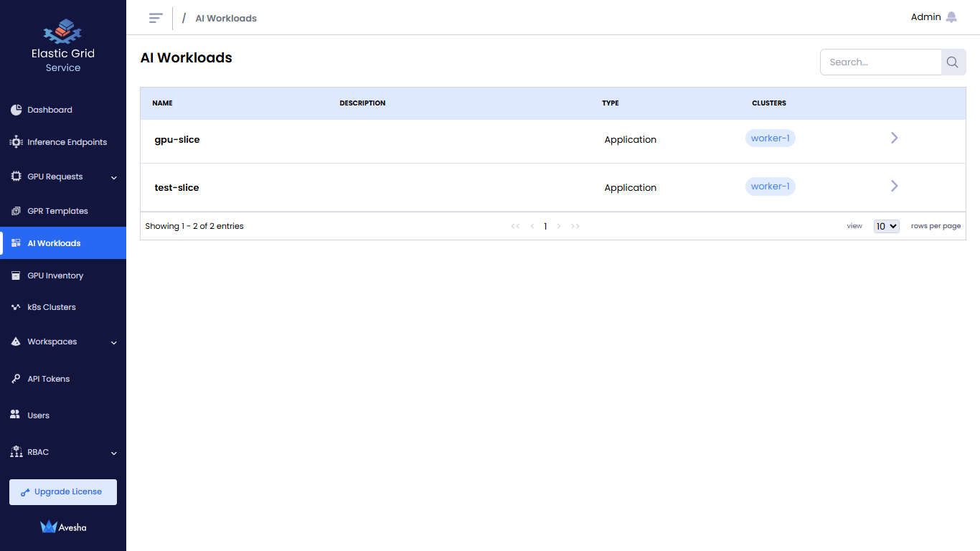
Task: Go to GPR Templates in the sidebar
Action: click(57, 211)
